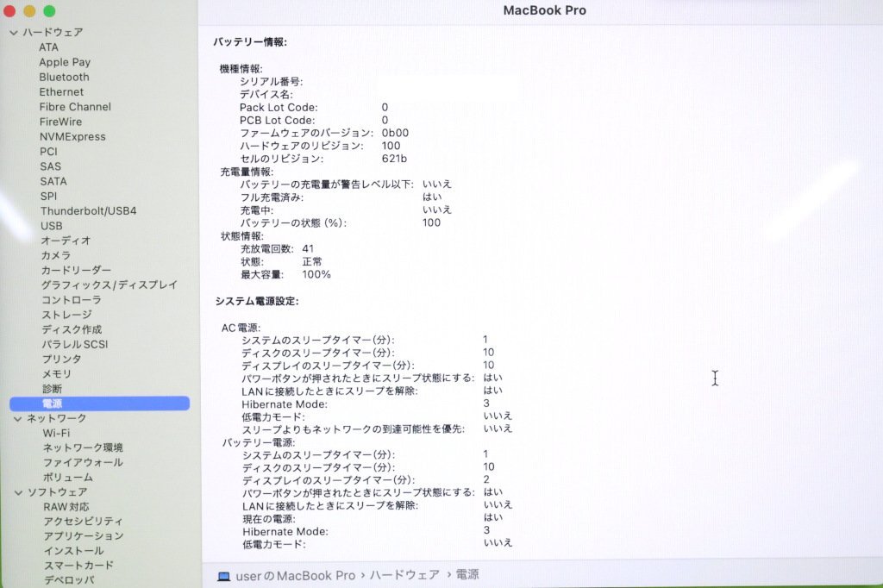Select スマートカード in the sidebar
This screenshot has width=883, height=588.
click(x=78, y=566)
